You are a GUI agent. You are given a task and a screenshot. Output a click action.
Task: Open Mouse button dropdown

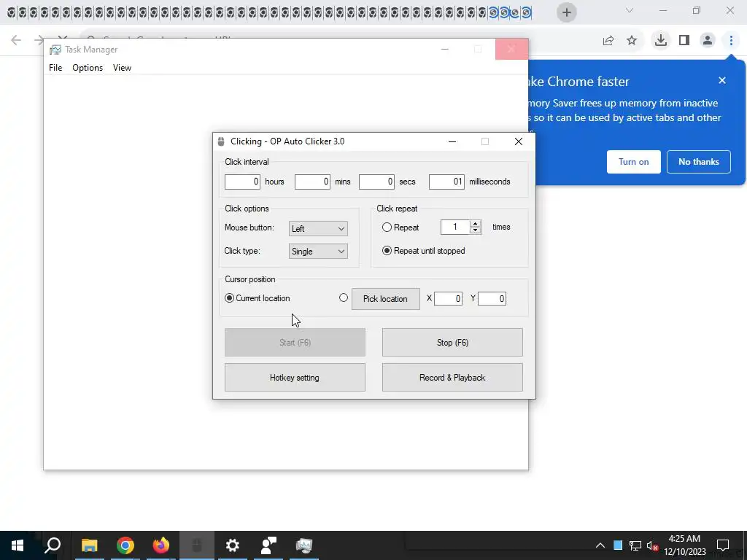coord(318,228)
